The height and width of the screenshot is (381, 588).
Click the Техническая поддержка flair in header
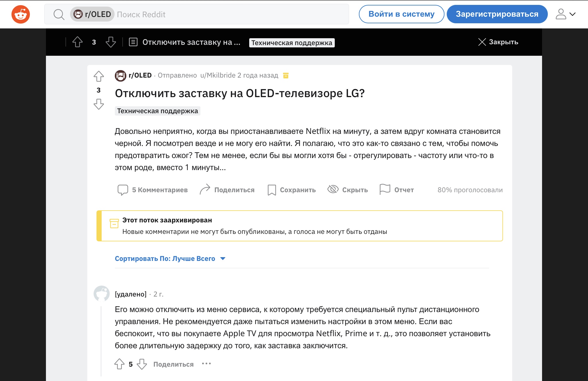292,43
